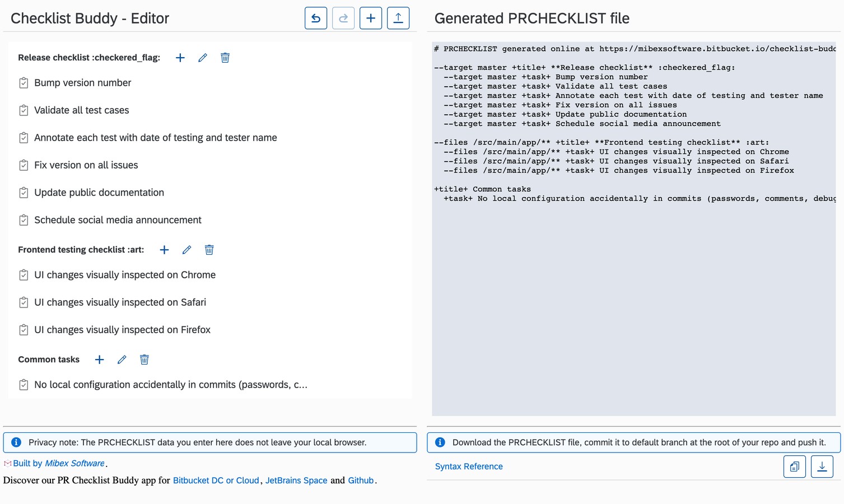
Task: Click clipboard icon beside Update public documentation
Action: pyautogui.click(x=24, y=193)
